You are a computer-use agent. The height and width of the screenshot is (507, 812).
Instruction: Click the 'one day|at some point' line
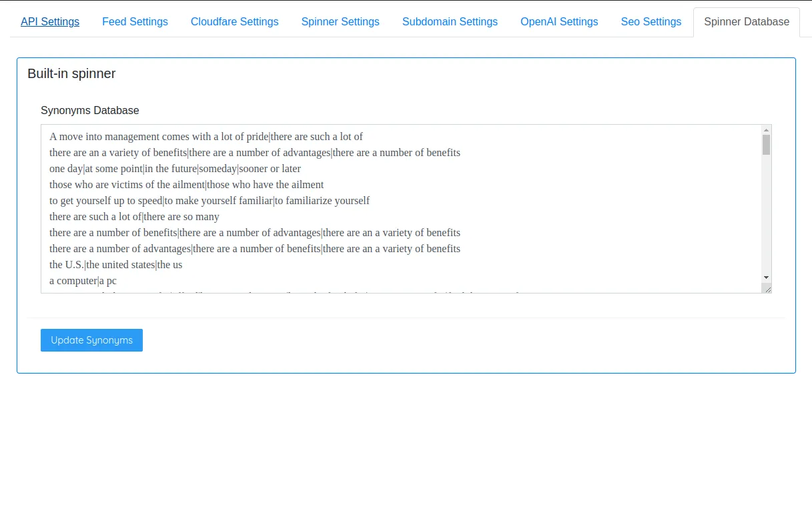click(175, 169)
